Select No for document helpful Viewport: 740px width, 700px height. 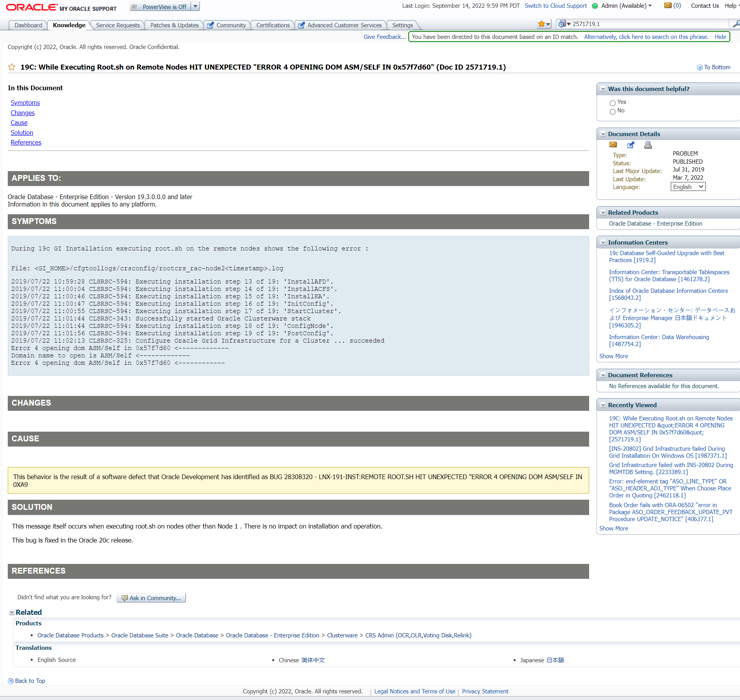click(613, 112)
